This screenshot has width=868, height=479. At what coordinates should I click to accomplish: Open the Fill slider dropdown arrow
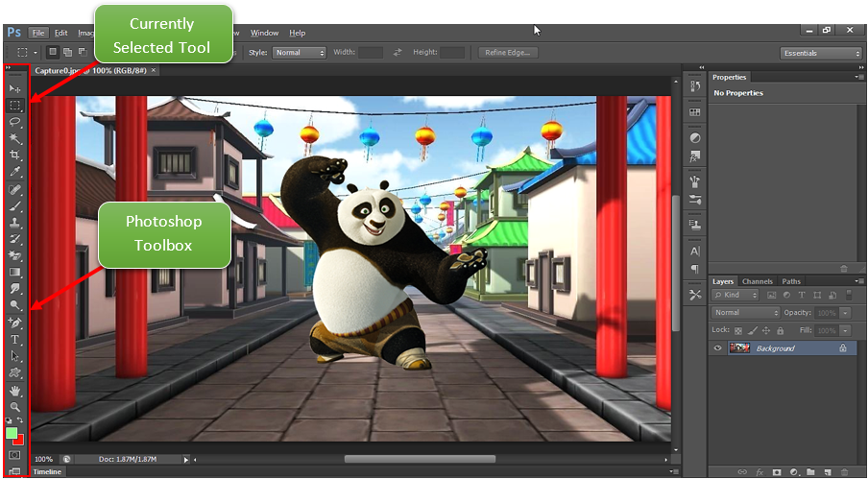point(845,331)
